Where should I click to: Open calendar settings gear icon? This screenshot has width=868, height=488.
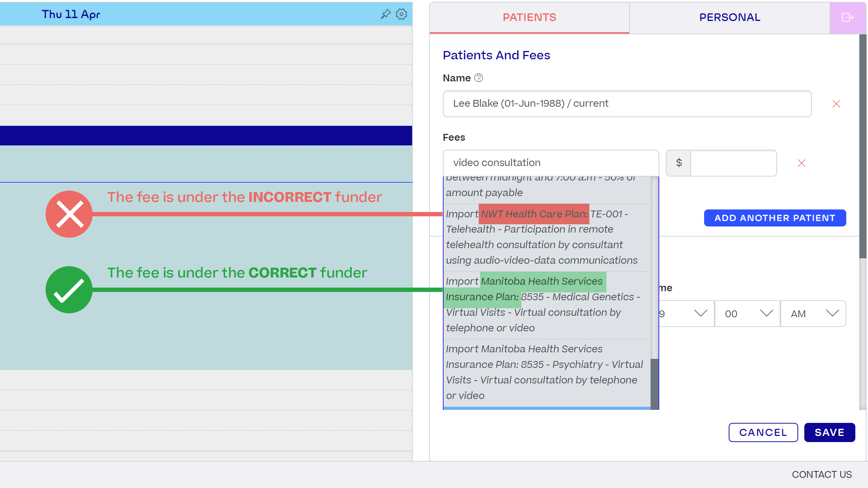click(x=401, y=14)
